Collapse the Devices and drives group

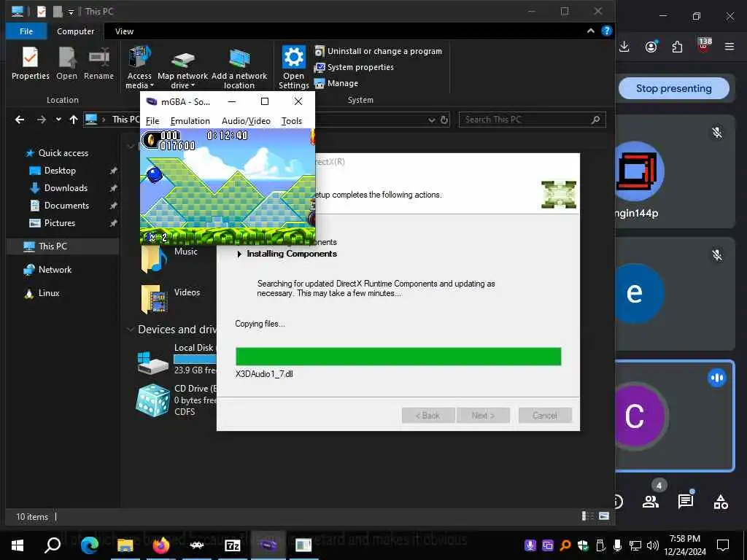pyautogui.click(x=130, y=329)
